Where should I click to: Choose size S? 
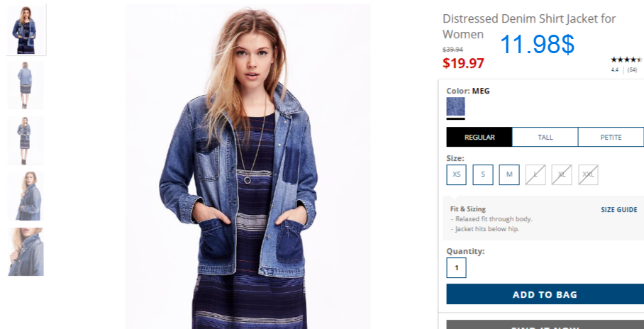click(x=483, y=174)
